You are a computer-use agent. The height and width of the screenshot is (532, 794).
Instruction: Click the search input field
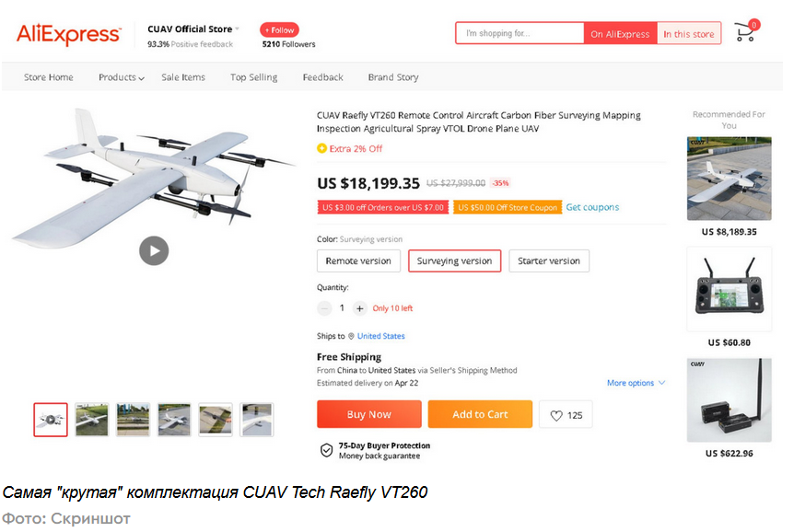pos(520,33)
